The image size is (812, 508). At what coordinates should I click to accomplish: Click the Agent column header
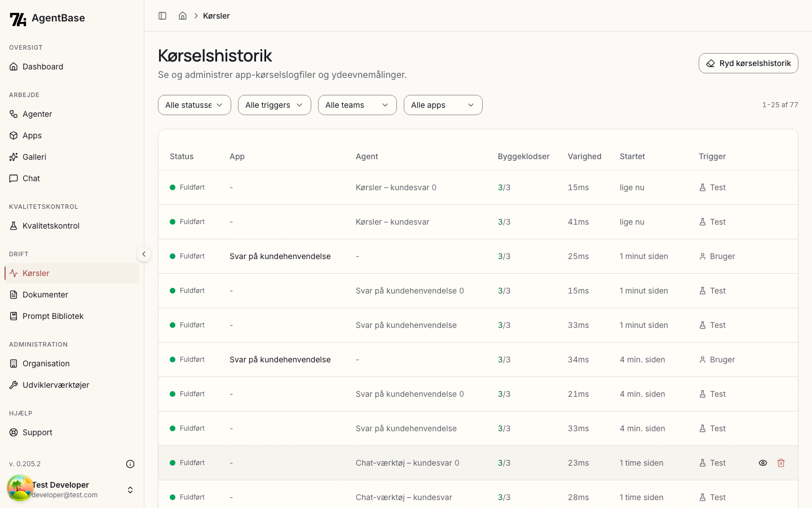click(x=367, y=156)
